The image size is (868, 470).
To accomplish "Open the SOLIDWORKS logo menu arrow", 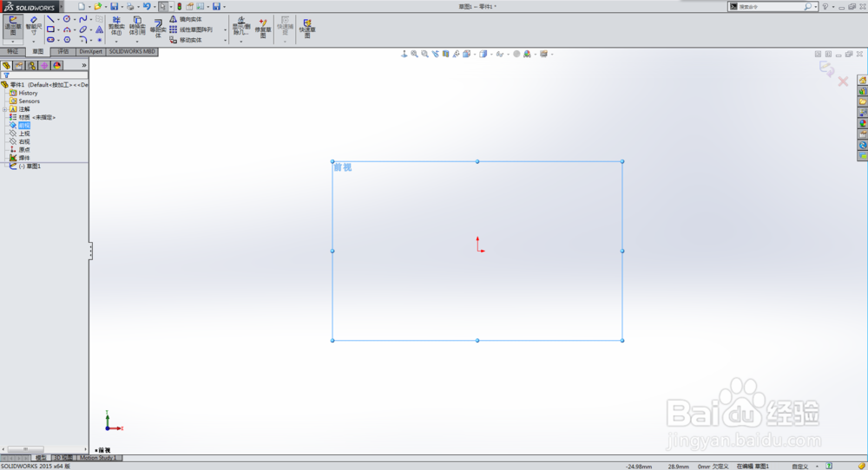I will tap(61, 7).
